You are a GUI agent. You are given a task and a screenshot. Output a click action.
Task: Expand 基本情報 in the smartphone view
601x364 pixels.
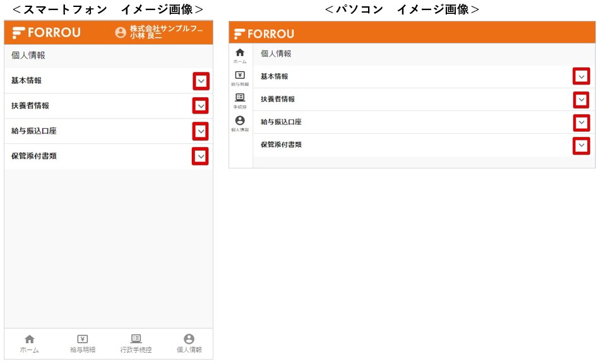point(201,81)
